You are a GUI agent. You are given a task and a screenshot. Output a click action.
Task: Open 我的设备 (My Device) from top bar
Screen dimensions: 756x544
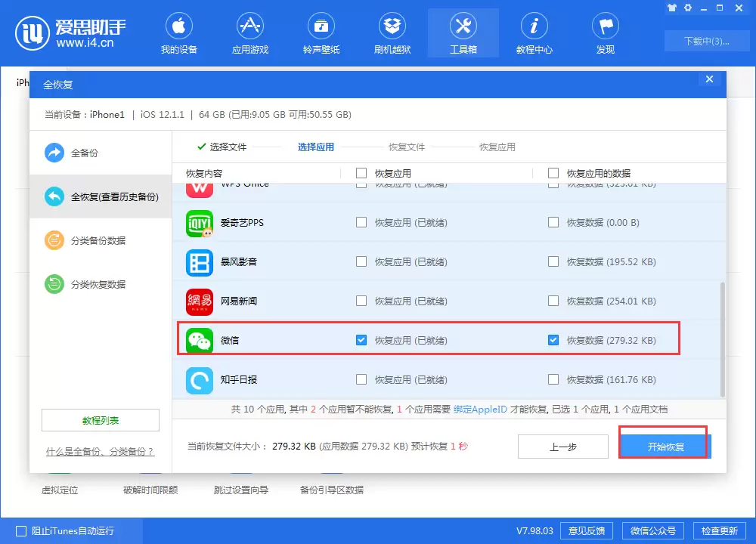point(179,34)
